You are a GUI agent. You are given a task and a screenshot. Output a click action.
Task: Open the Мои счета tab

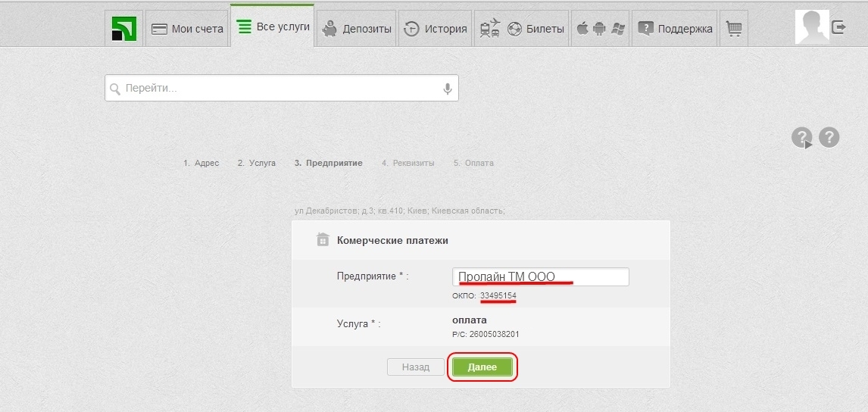coord(187,29)
